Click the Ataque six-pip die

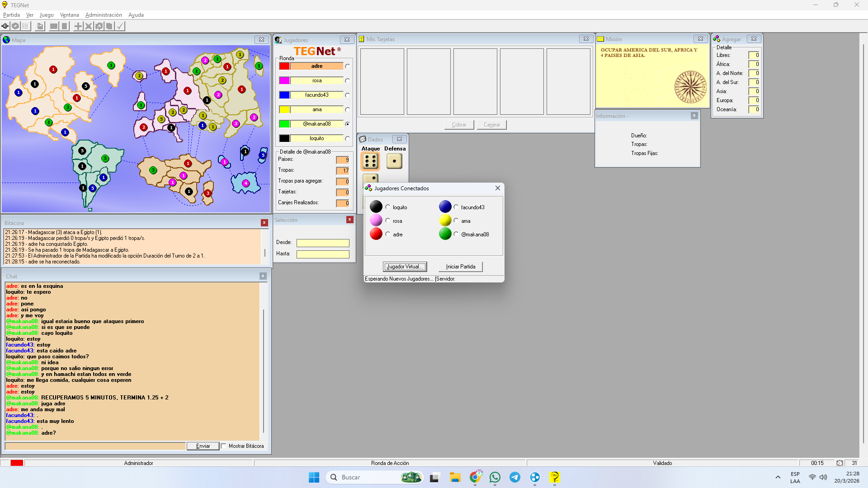370,161
